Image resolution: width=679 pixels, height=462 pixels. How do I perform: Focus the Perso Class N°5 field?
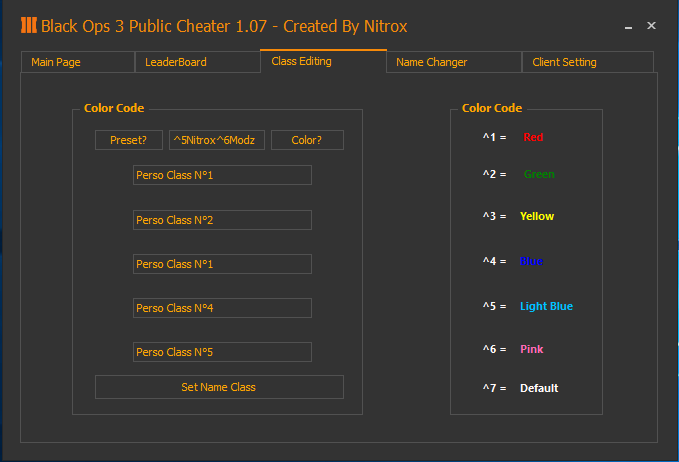coord(222,352)
